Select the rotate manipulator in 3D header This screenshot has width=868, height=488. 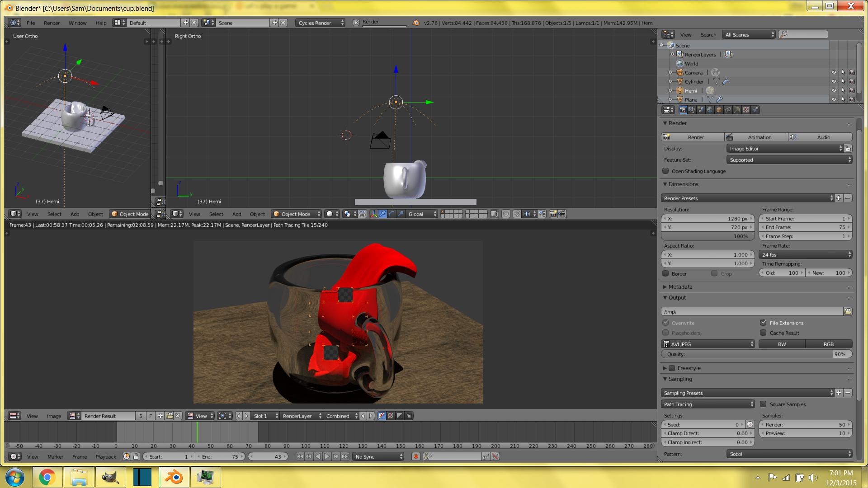(x=392, y=214)
